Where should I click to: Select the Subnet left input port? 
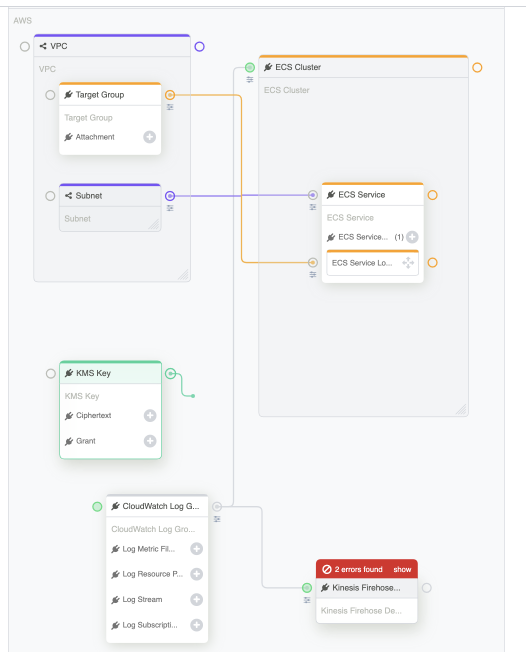pyautogui.click(x=50, y=196)
